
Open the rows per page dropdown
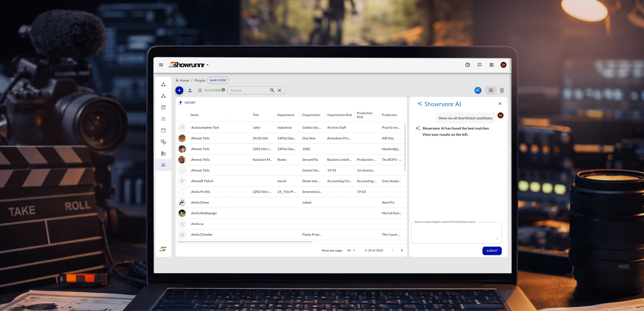351,250
